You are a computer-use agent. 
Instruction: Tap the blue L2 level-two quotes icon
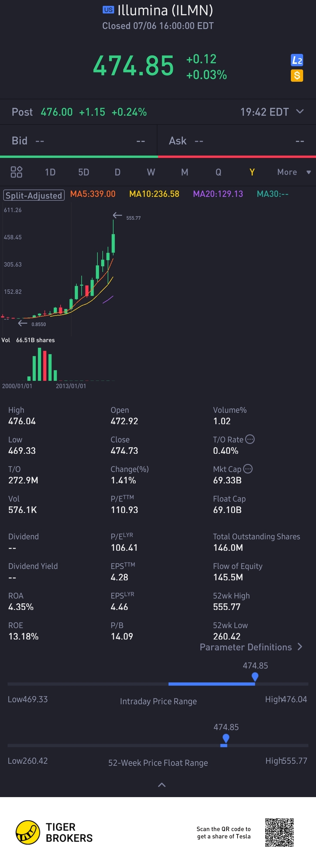[296, 60]
